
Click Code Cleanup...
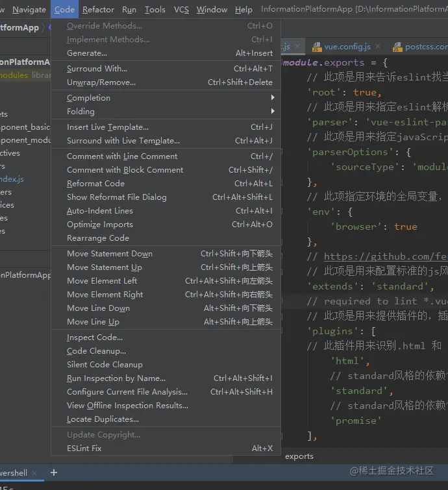(166, 351)
